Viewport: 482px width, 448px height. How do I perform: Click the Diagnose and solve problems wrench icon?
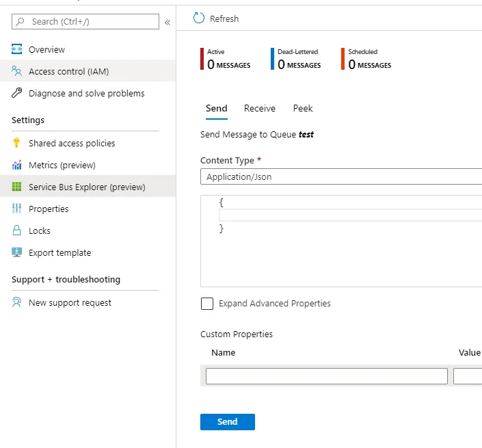pyautogui.click(x=17, y=93)
